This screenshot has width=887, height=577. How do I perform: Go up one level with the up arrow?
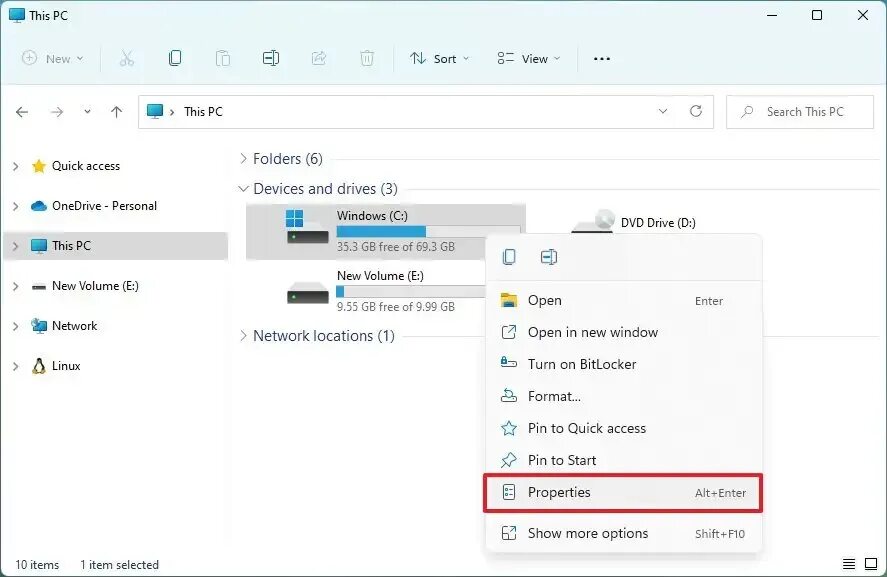117,112
